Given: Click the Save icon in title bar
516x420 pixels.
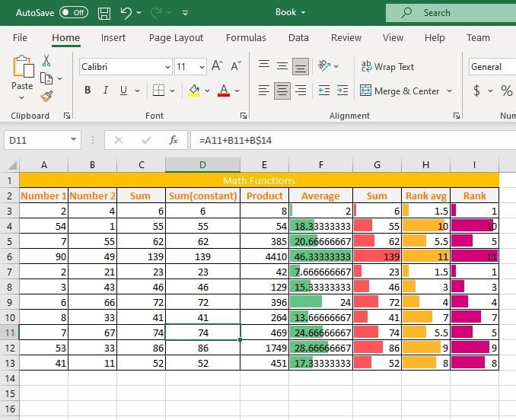Looking at the screenshot, I should tap(104, 13).
